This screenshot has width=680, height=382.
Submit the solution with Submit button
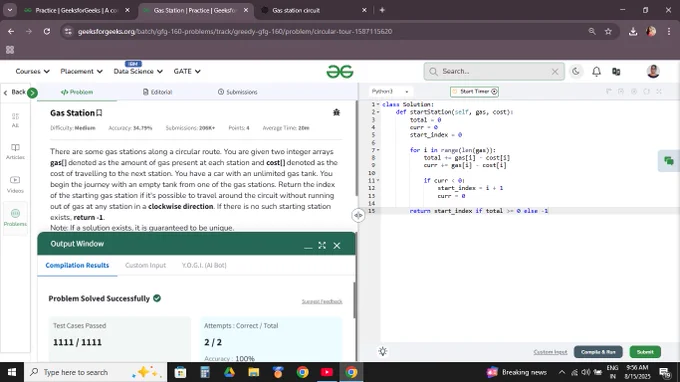pyautogui.click(x=645, y=352)
